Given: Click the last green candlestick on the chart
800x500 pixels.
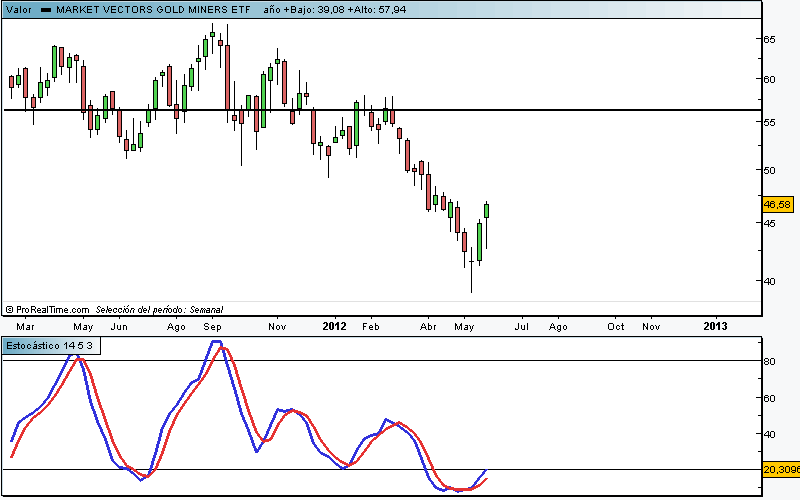Looking at the screenshot, I should [x=487, y=210].
